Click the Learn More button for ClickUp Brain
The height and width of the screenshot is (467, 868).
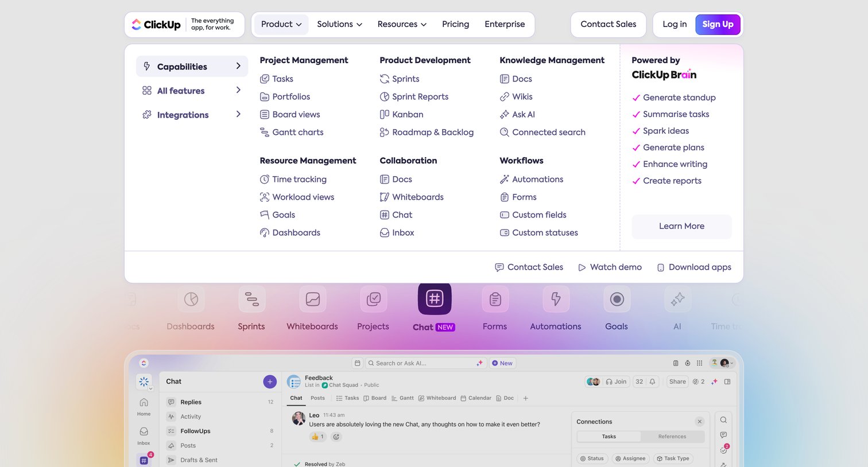click(x=681, y=227)
